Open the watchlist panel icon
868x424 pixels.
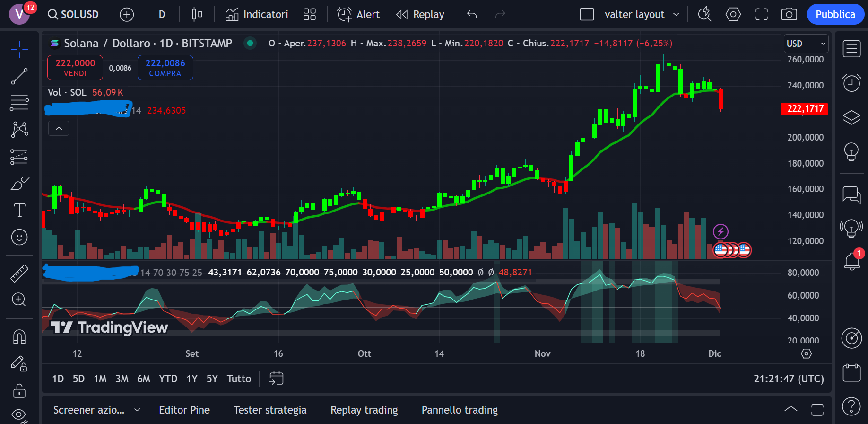[x=851, y=49]
